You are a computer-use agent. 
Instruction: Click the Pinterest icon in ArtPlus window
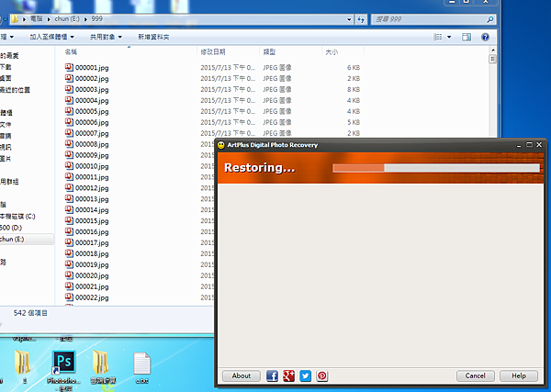pyautogui.click(x=322, y=375)
